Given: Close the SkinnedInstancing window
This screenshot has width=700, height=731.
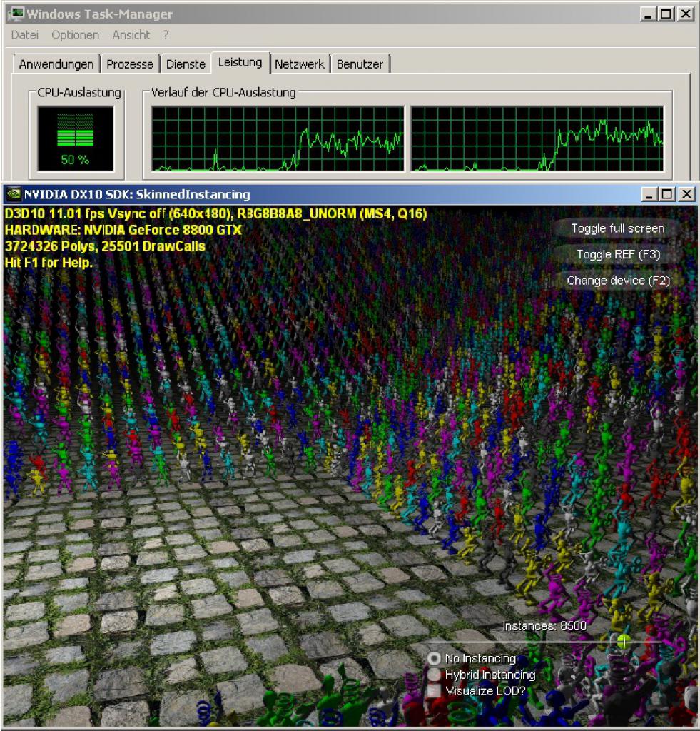Looking at the screenshot, I should pyautogui.click(x=687, y=194).
